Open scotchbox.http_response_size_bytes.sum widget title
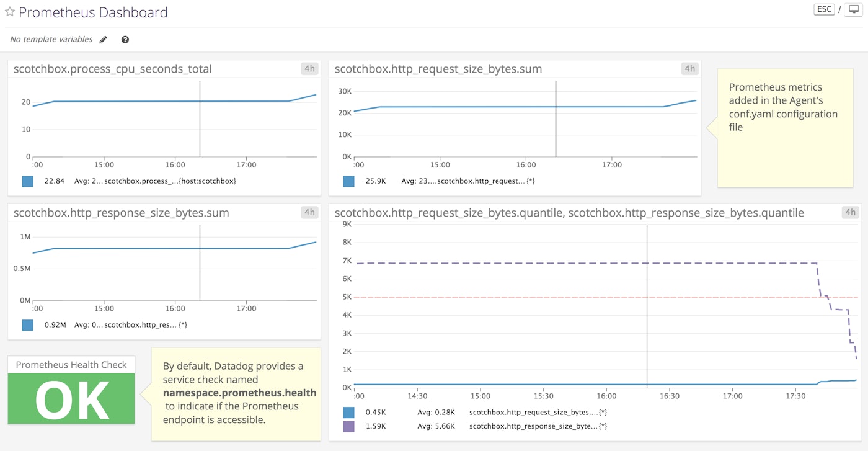The image size is (868, 451). [121, 213]
